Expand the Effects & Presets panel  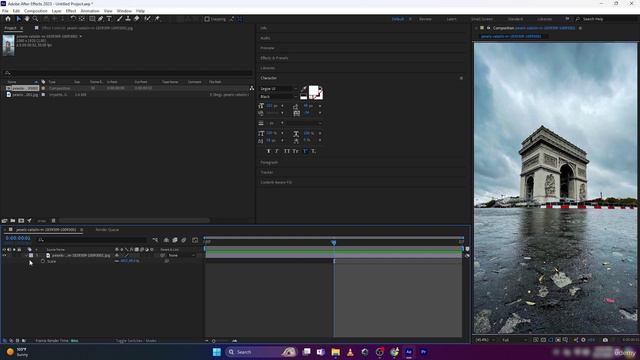(x=274, y=58)
